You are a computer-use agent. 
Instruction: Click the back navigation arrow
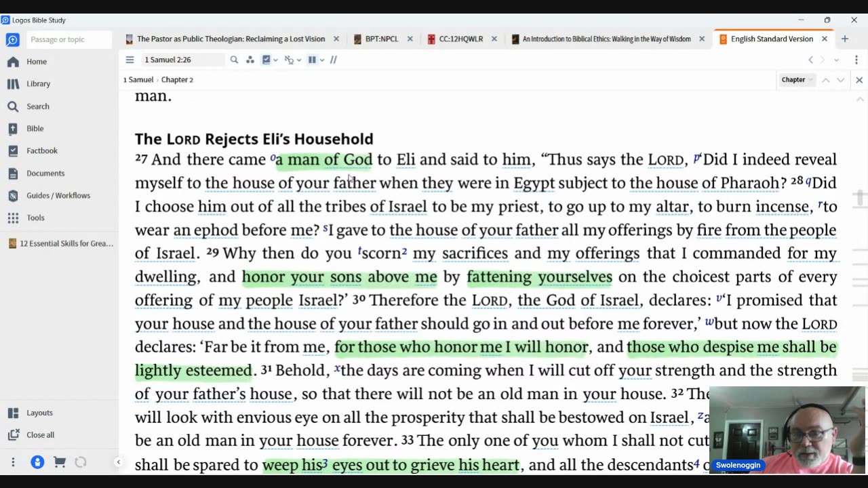pyautogui.click(x=810, y=60)
